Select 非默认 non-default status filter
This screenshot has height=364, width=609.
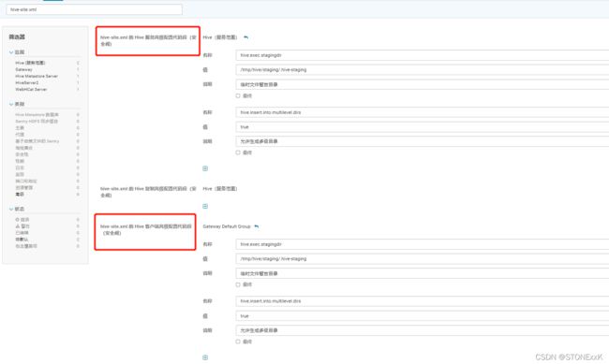pos(22,240)
